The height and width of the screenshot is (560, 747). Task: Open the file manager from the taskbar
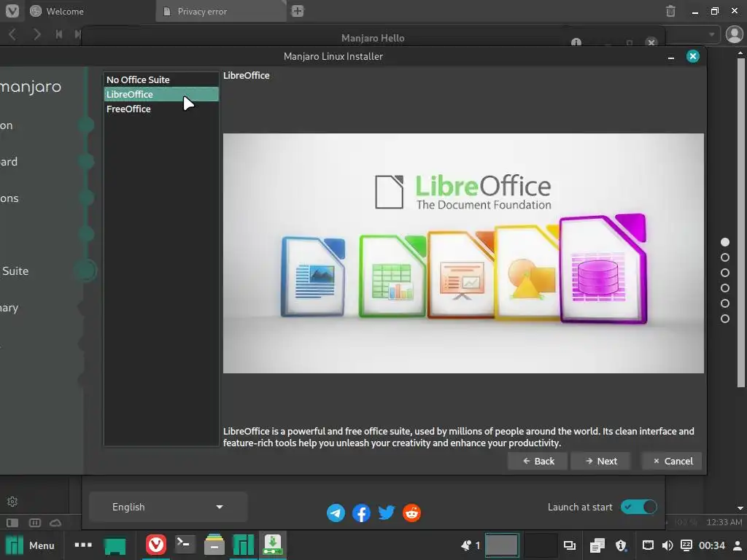[214, 545]
